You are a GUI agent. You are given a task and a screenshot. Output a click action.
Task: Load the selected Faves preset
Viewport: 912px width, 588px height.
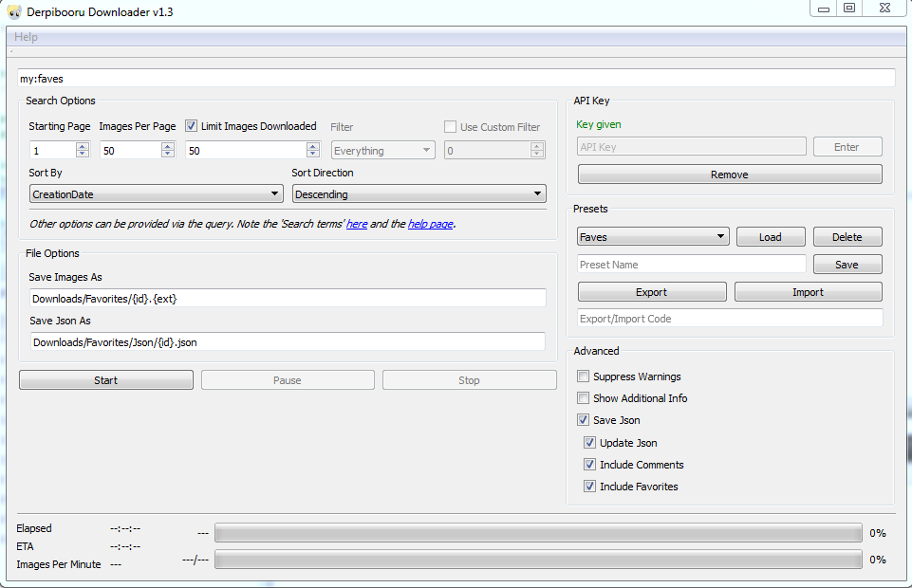click(770, 236)
